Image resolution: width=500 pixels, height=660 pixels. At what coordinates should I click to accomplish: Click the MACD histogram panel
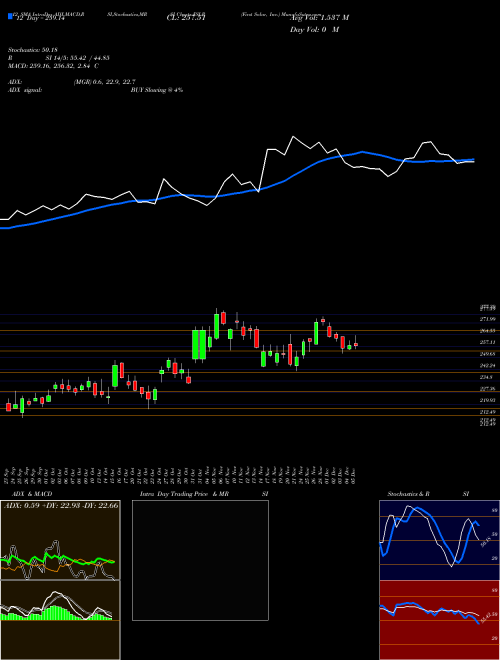(60, 620)
